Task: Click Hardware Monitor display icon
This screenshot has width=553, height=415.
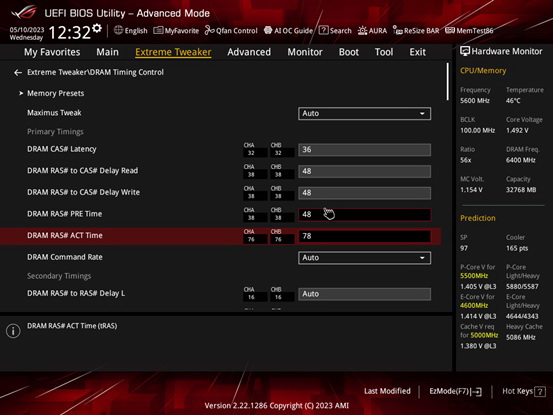Action: [465, 51]
